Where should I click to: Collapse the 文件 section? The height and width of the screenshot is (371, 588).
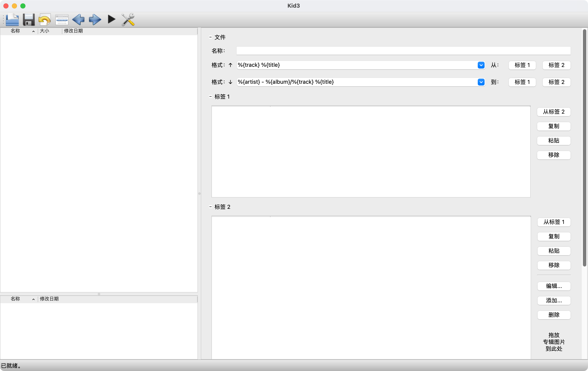[x=210, y=37]
